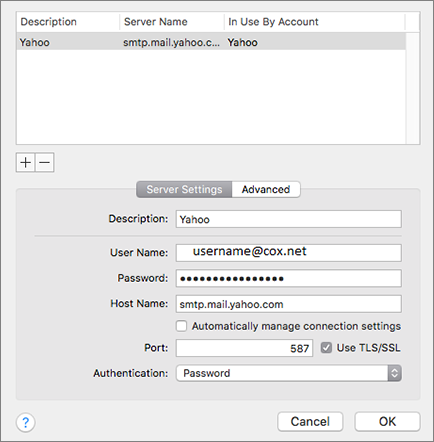434x442 pixels.
Task: Click the Port number field
Action: click(244, 348)
